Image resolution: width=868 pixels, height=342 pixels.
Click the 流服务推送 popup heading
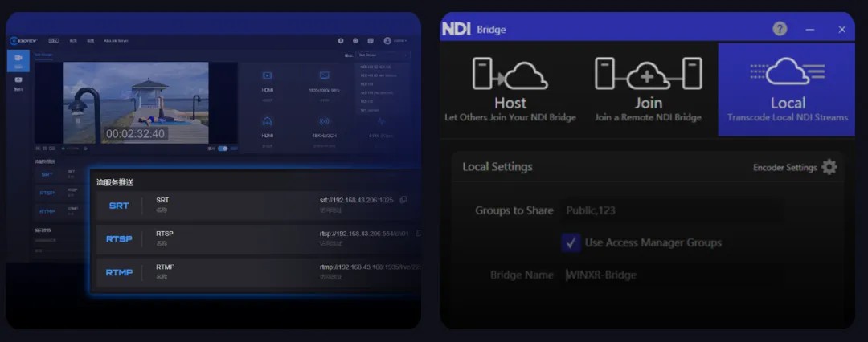click(x=115, y=182)
